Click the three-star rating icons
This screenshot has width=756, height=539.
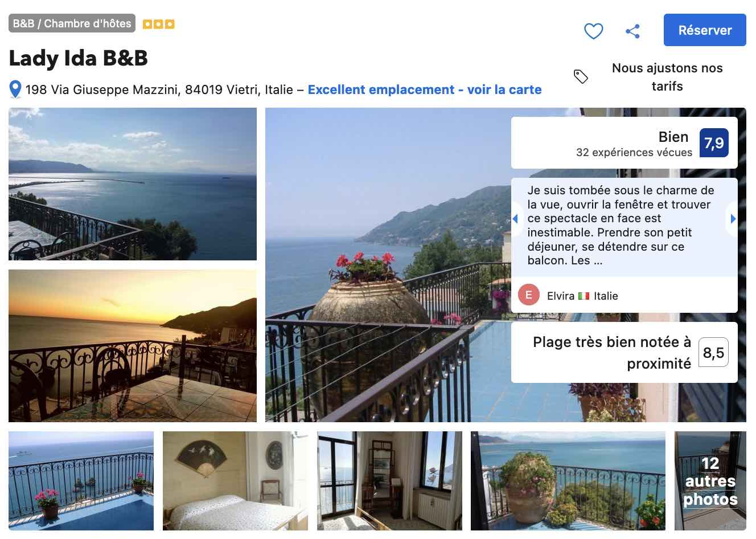(158, 24)
